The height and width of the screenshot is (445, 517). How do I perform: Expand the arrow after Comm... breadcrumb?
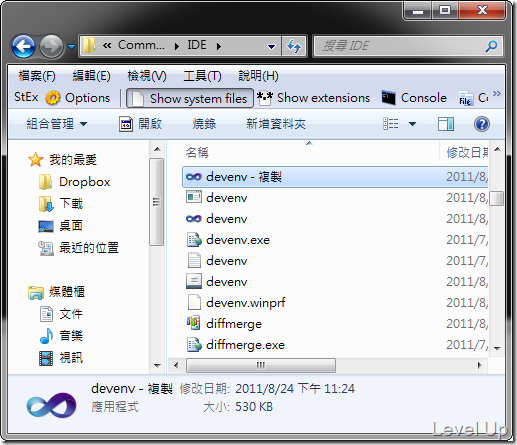[177, 46]
